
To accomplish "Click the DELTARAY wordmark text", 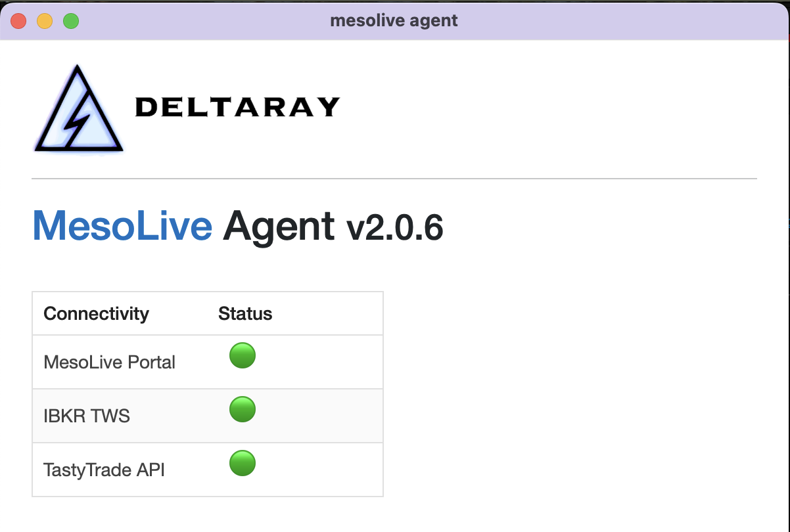I will [237, 107].
